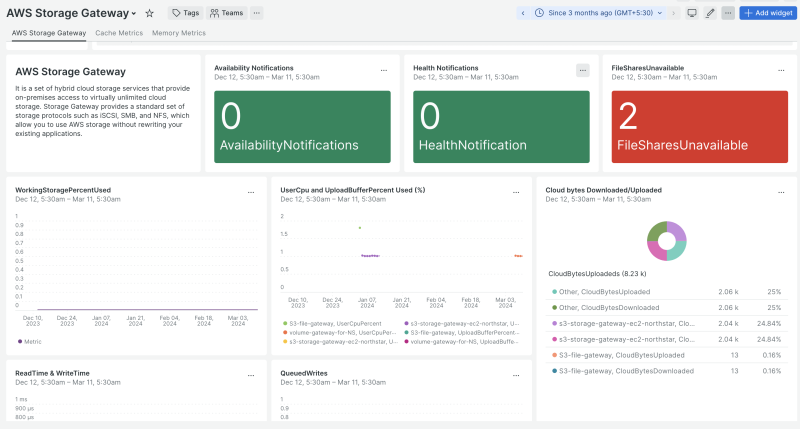Click the Cloud bytes donut chart
This screenshot has height=429, width=800.
[666, 241]
